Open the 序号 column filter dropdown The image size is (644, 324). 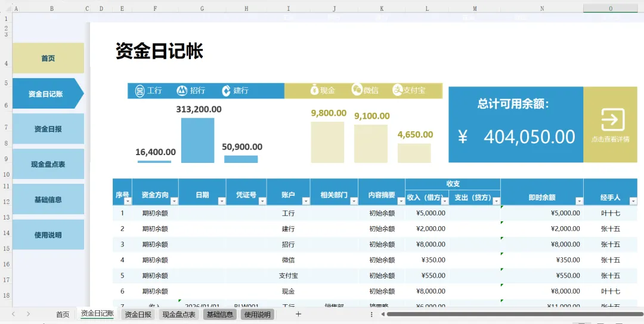(128, 201)
